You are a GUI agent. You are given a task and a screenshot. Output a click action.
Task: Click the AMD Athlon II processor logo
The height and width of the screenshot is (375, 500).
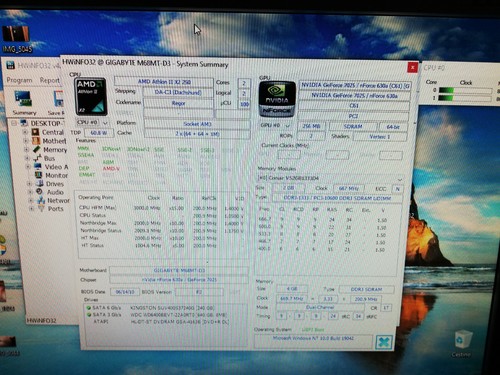(90, 97)
